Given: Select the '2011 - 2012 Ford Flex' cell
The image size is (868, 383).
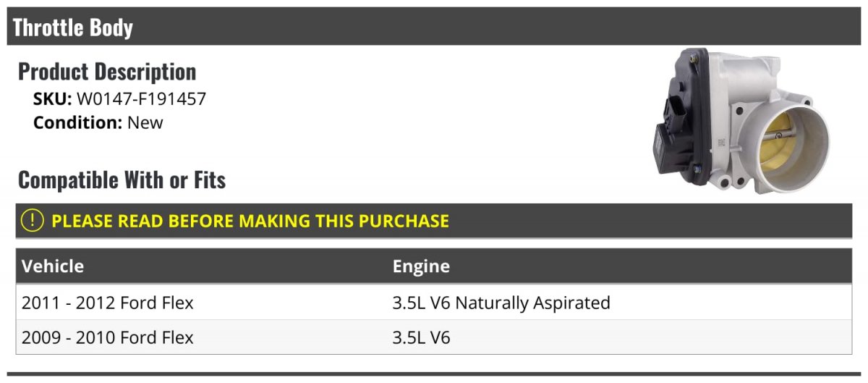Looking at the screenshot, I should click(x=108, y=303).
